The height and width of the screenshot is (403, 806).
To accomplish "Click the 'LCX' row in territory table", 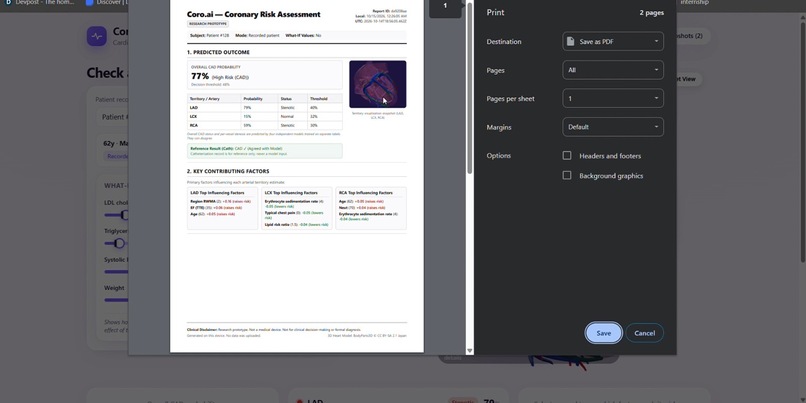I will pos(265,116).
